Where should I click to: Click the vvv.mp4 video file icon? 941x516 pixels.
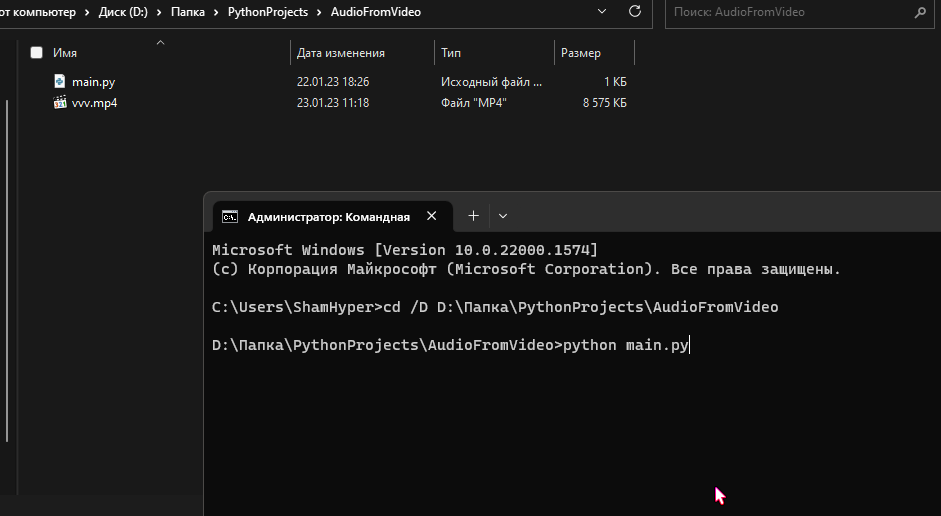tap(59, 103)
